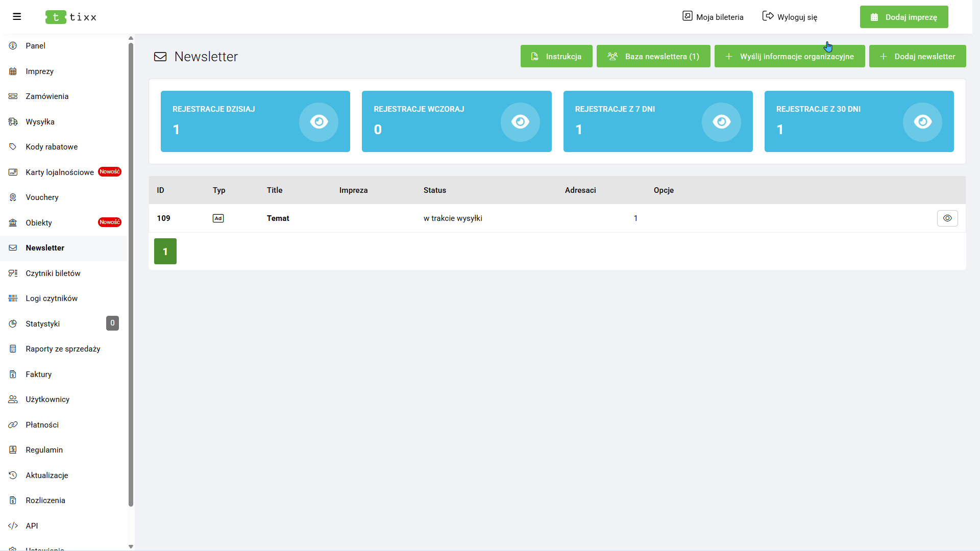Click the Ad type icon in row 109

pyautogui.click(x=218, y=218)
